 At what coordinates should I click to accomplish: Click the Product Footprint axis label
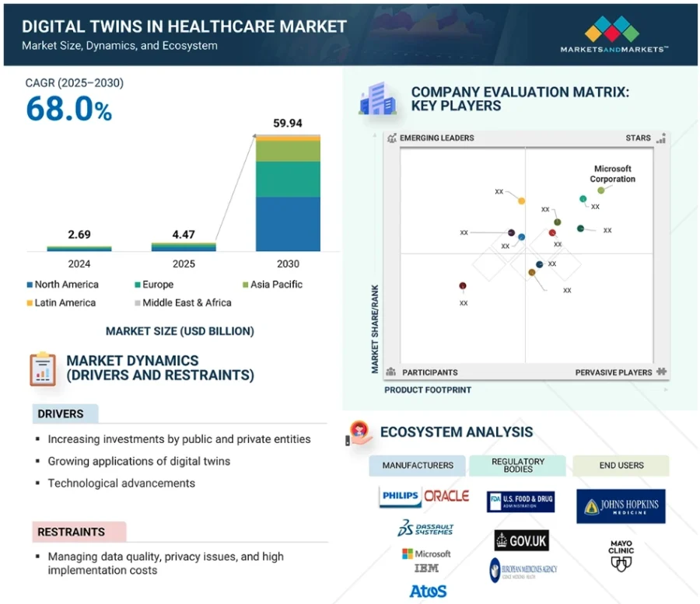coord(428,390)
